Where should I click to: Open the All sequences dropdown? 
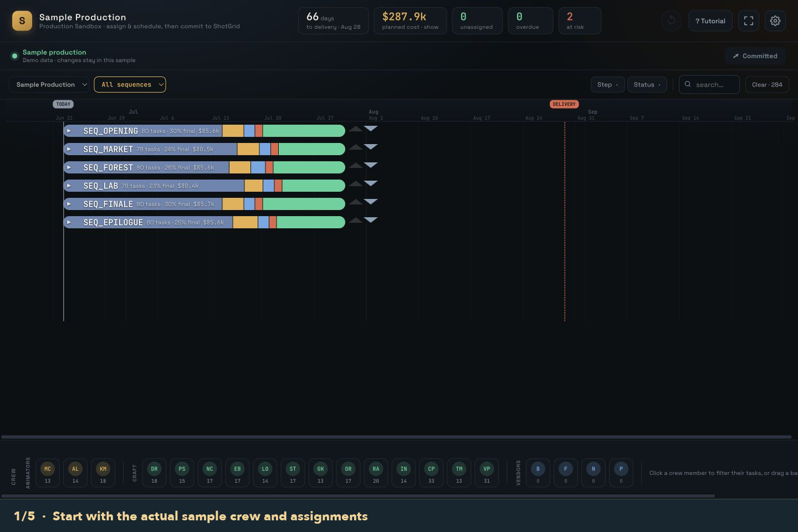(130, 85)
